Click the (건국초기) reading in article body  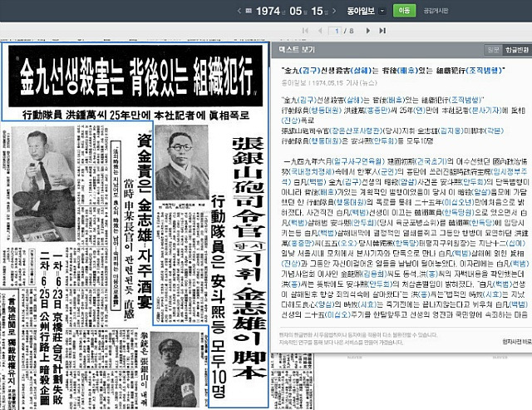(432, 161)
